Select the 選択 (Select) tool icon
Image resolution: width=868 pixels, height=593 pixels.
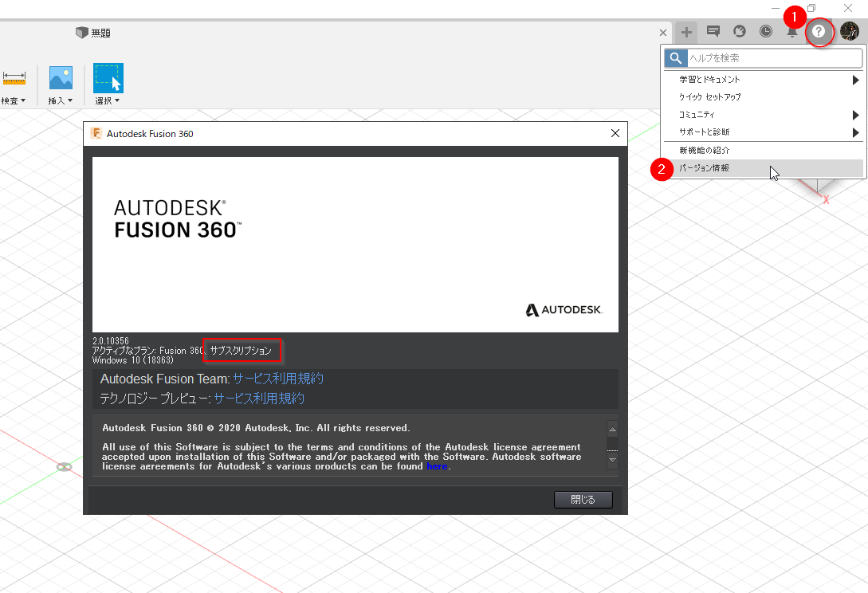coord(108,77)
